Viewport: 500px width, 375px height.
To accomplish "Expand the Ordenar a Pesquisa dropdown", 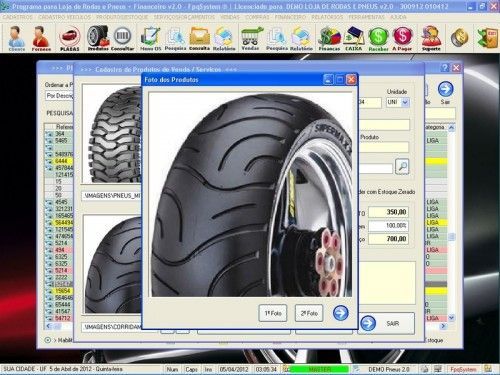I will pos(59,96).
